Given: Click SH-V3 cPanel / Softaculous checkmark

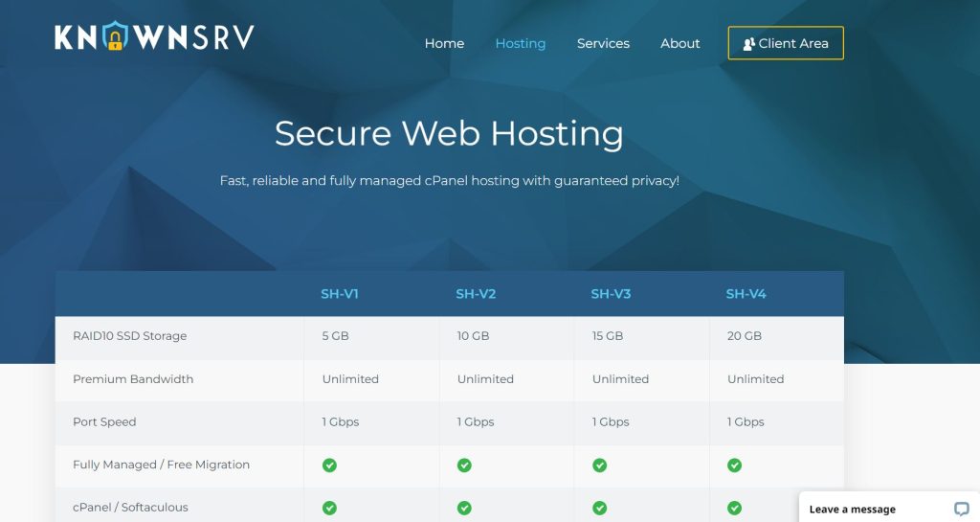Looking at the screenshot, I should pyautogui.click(x=599, y=508).
